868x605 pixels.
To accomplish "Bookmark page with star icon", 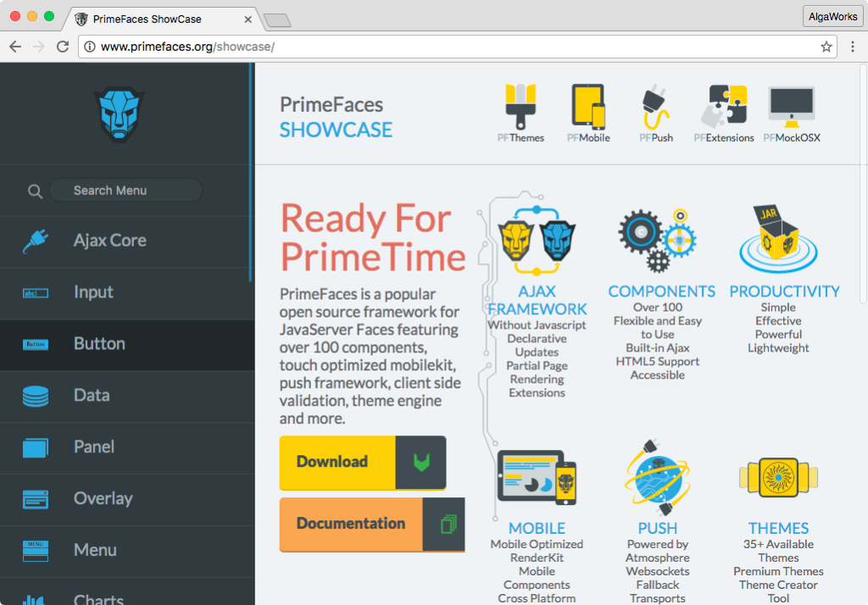I will (826, 47).
